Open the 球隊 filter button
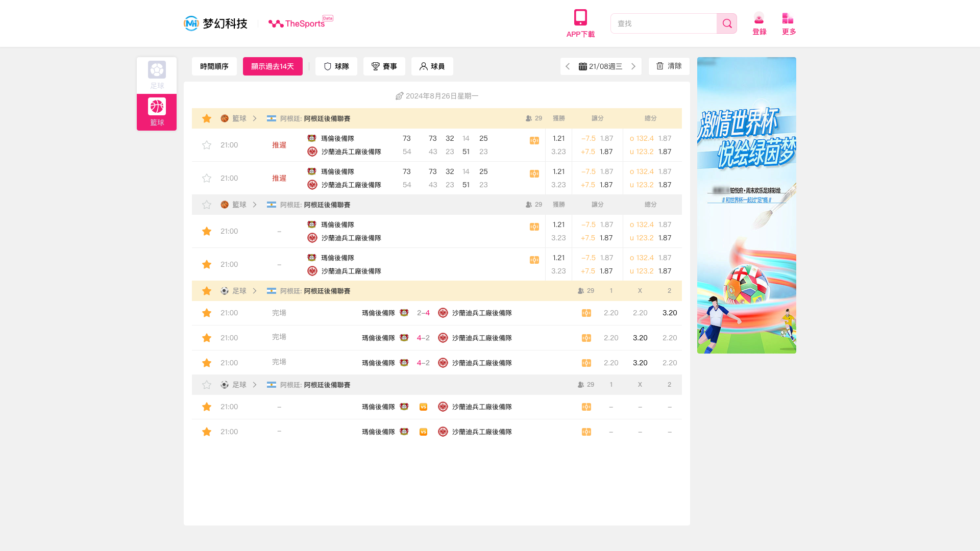The width and height of the screenshot is (980, 551). point(336,66)
